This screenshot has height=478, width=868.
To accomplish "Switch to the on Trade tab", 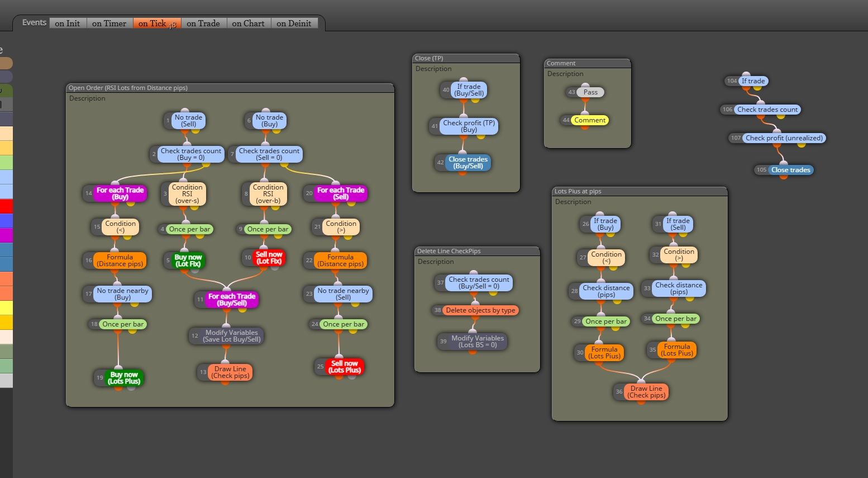I will pyautogui.click(x=203, y=23).
